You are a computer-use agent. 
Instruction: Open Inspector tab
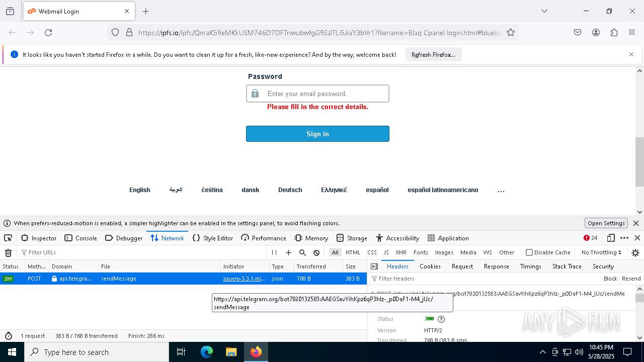39,238
